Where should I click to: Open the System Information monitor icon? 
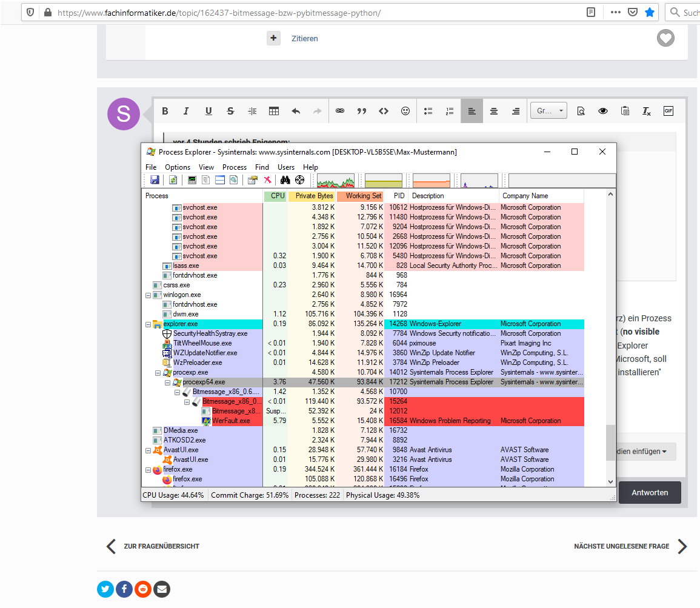pyautogui.click(x=192, y=180)
